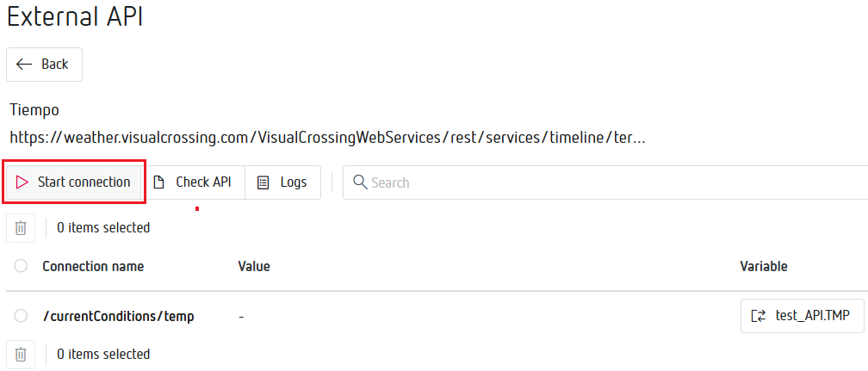Focus the Search input field
The width and height of the screenshot is (868, 371).
click(x=603, y=182)
